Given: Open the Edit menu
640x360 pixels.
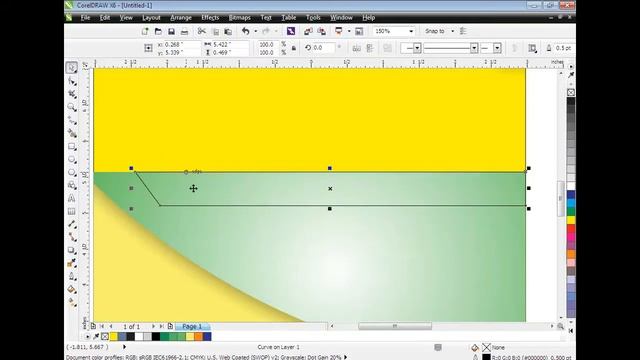Looking at the screenshot, I should click(x=105, y=18).
